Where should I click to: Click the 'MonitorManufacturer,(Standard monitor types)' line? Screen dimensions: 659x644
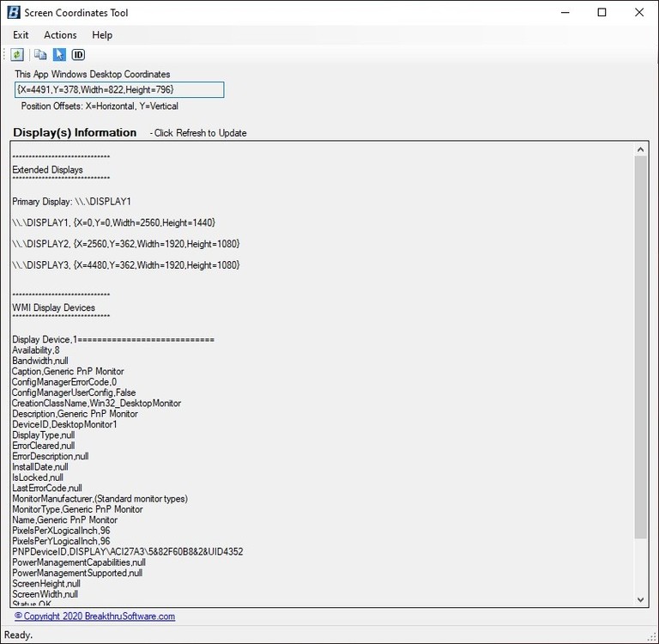tap(100, 499)
